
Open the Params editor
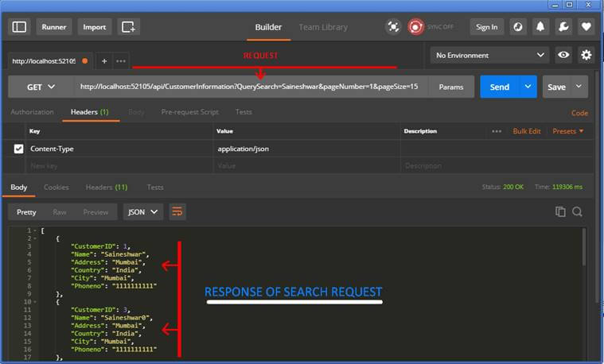pyautogui.click(x=451, y=87)
